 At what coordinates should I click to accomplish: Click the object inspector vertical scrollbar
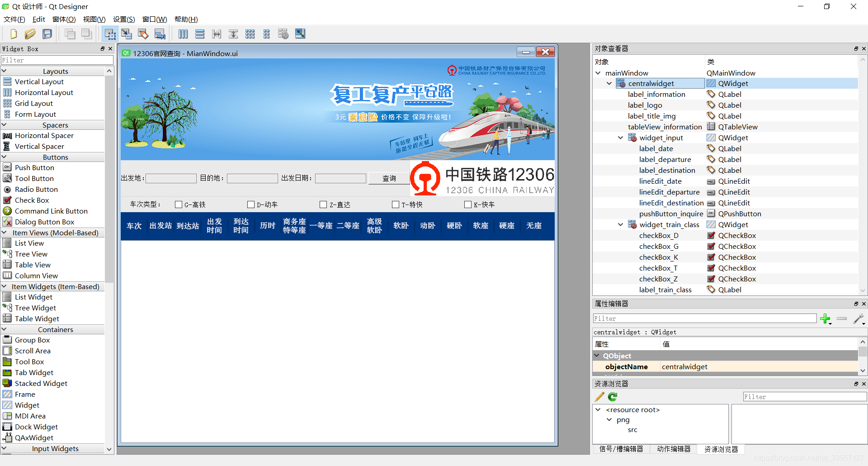(x=863, y=176)
